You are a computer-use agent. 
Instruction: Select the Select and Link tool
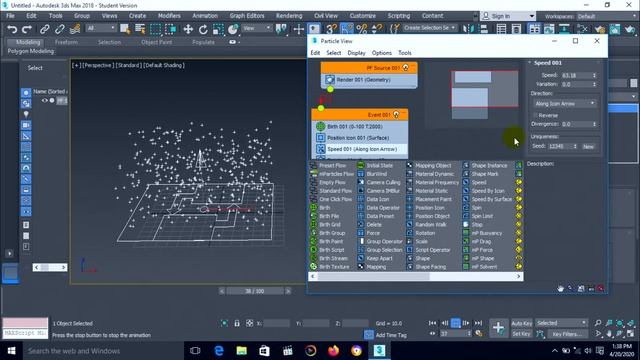click(x=44, y=29)
